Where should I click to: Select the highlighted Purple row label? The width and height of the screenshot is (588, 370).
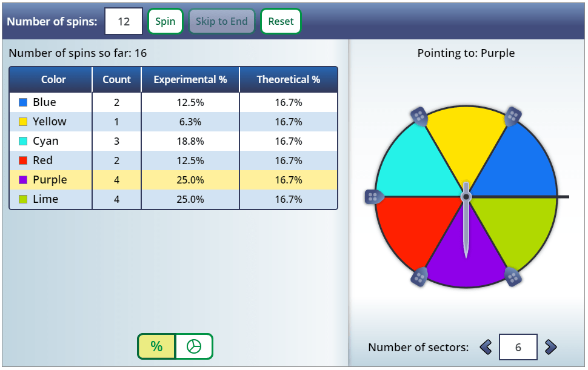tap(50, 180)
